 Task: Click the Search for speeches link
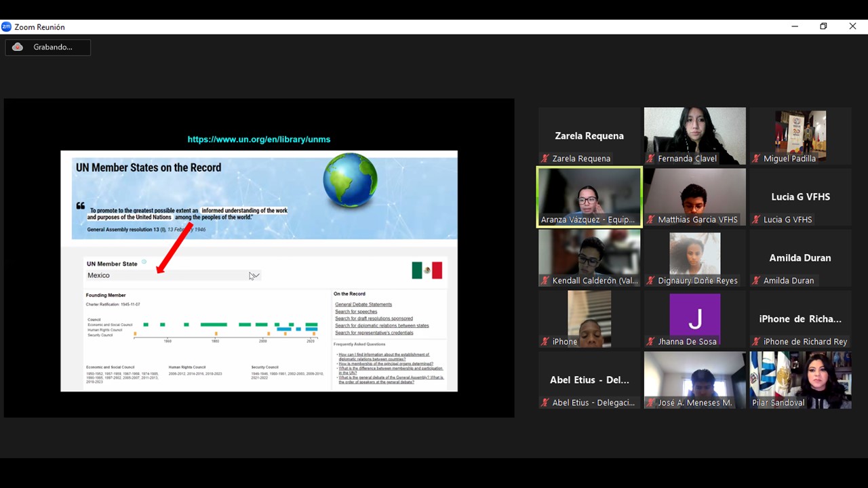[x=355, y=312]
